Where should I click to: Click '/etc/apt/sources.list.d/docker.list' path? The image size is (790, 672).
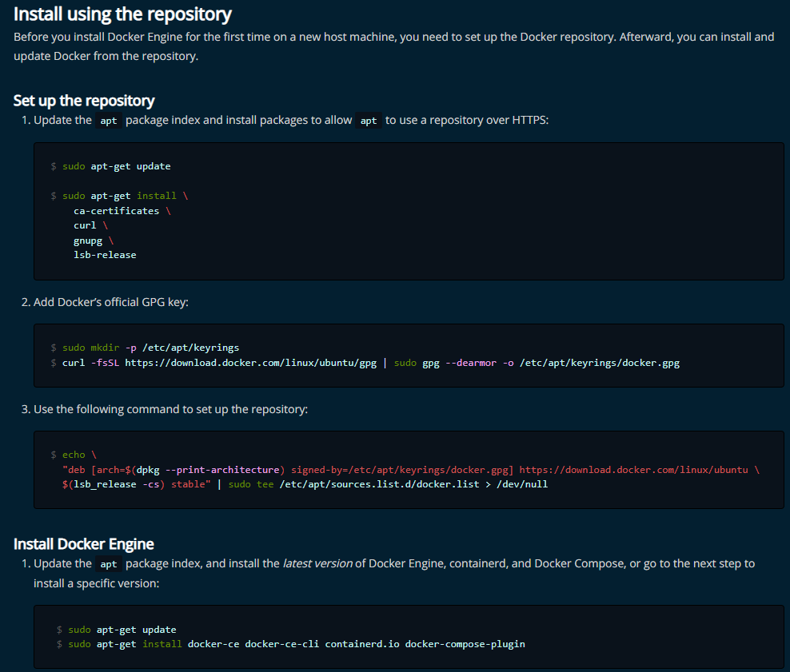click(x=379, y=484)
